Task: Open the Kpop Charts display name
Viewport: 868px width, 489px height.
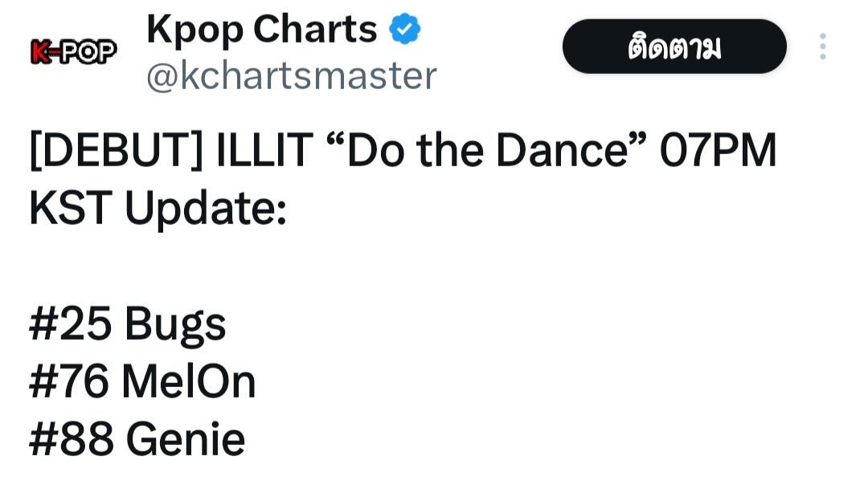Action: pos(261,30)
